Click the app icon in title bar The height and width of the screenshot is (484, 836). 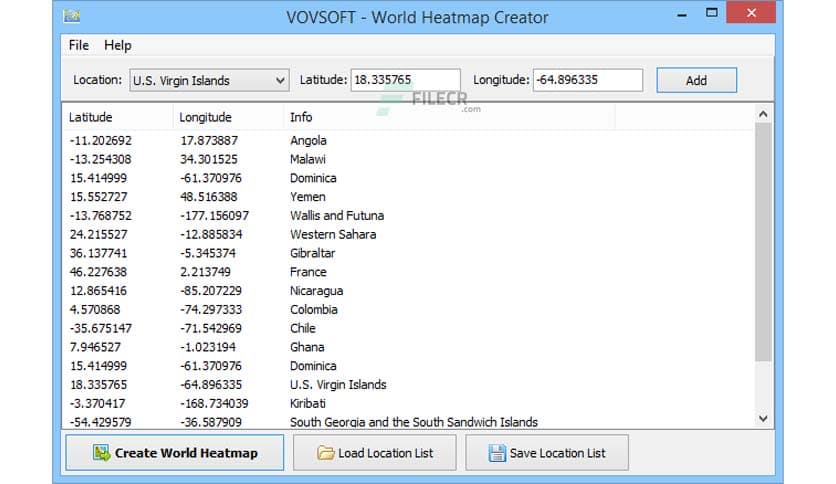click(71, 17)
